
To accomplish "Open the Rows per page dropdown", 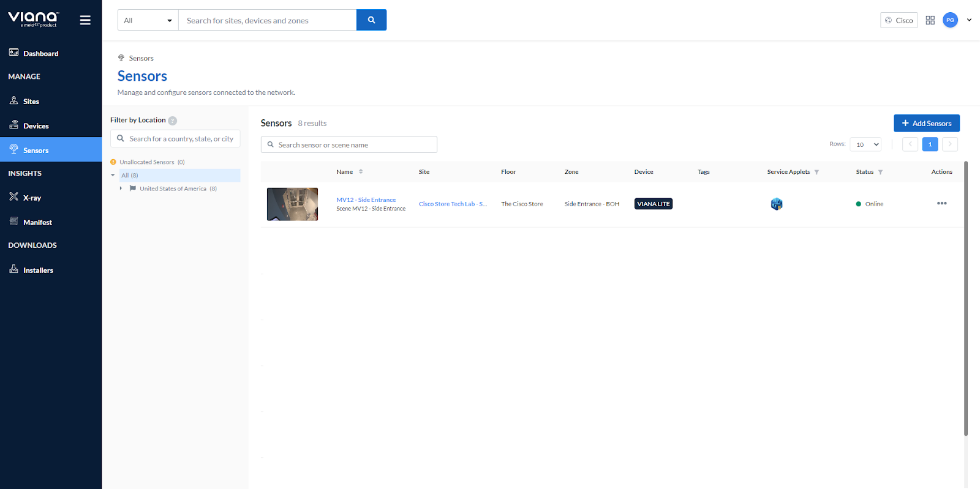I will 865,144.
